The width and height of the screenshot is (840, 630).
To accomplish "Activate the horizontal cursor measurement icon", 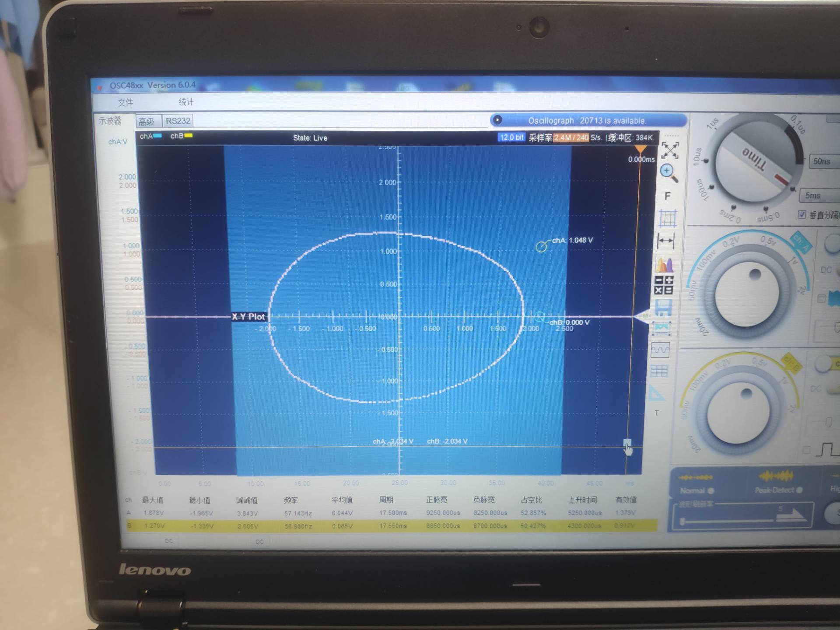I will 666,241.
